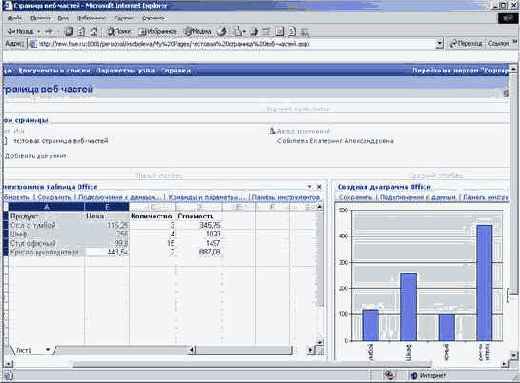Open the Search (Поиск) pane
The width and height of the screenshot is (520, 383).
coord(119,31)
